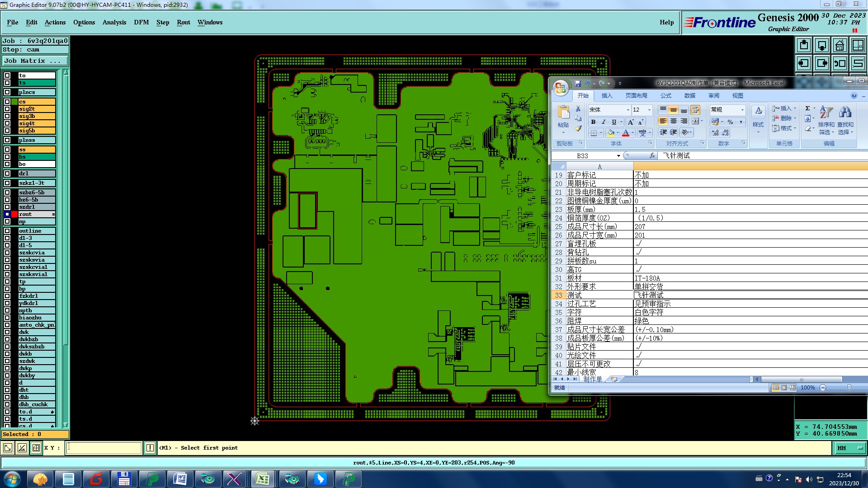This screenshot has height=488, width=868.
Task: Toggle display checkbox for sig2t layer
Action: point(7,109)
